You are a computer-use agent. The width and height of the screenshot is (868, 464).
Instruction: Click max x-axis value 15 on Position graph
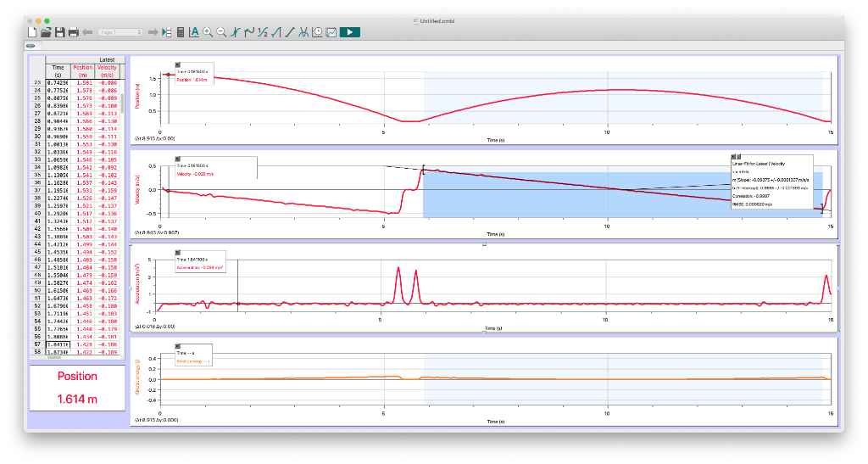831,132
